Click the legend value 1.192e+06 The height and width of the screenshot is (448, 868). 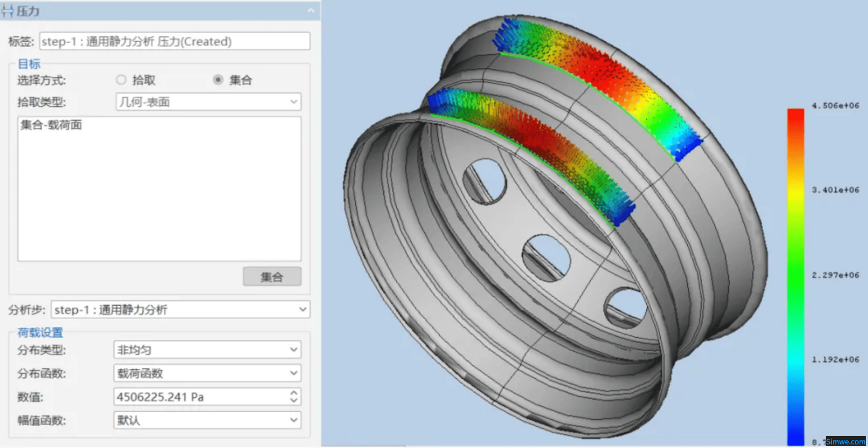point(835,359)
